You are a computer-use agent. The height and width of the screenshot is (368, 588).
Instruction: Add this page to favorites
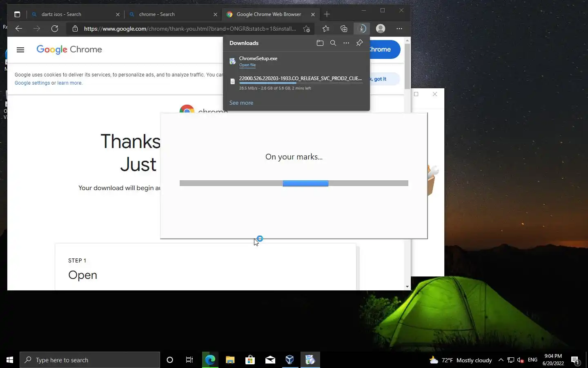click(306, 29)
